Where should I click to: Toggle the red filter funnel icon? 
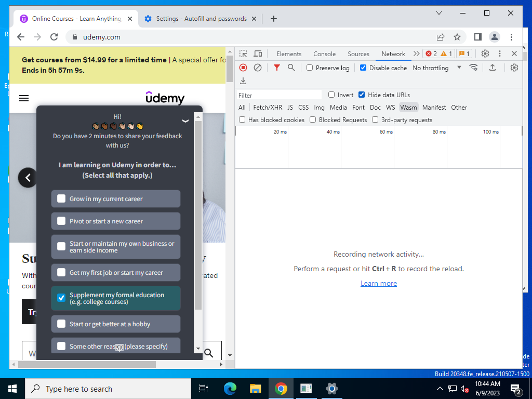pos(277,68)
